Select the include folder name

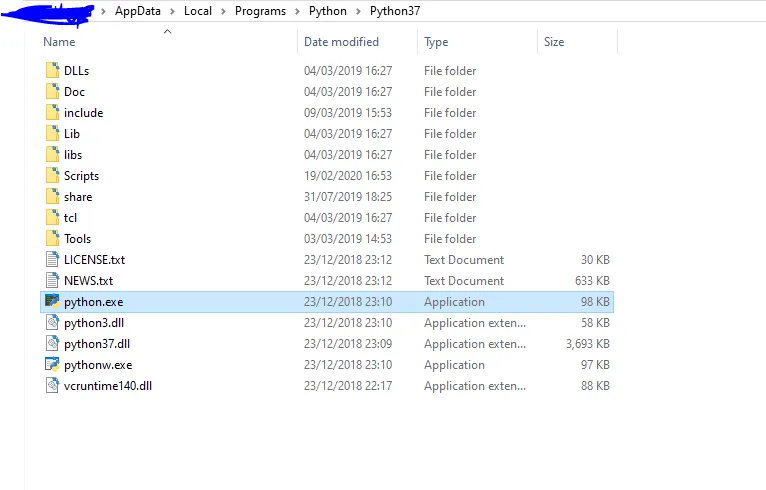click(84, 113)
